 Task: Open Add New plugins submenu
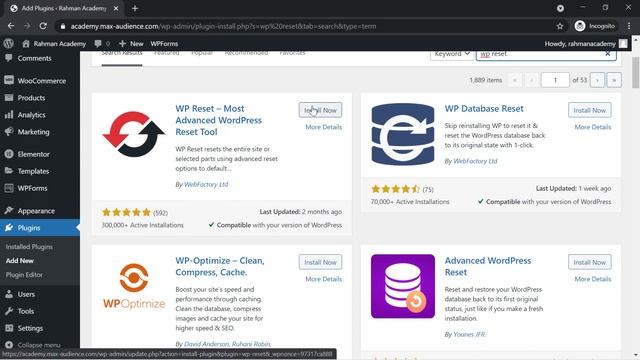click(20, 261)
